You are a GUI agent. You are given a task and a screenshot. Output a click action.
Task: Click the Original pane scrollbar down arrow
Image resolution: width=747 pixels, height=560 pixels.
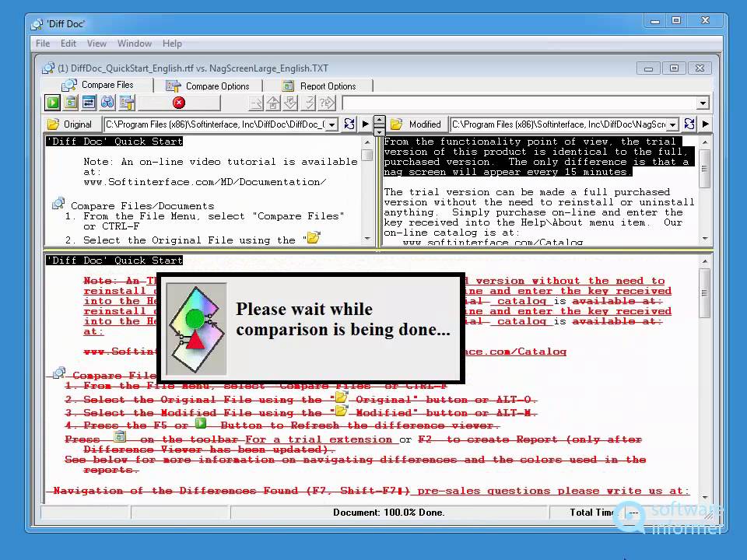point(366,238)
